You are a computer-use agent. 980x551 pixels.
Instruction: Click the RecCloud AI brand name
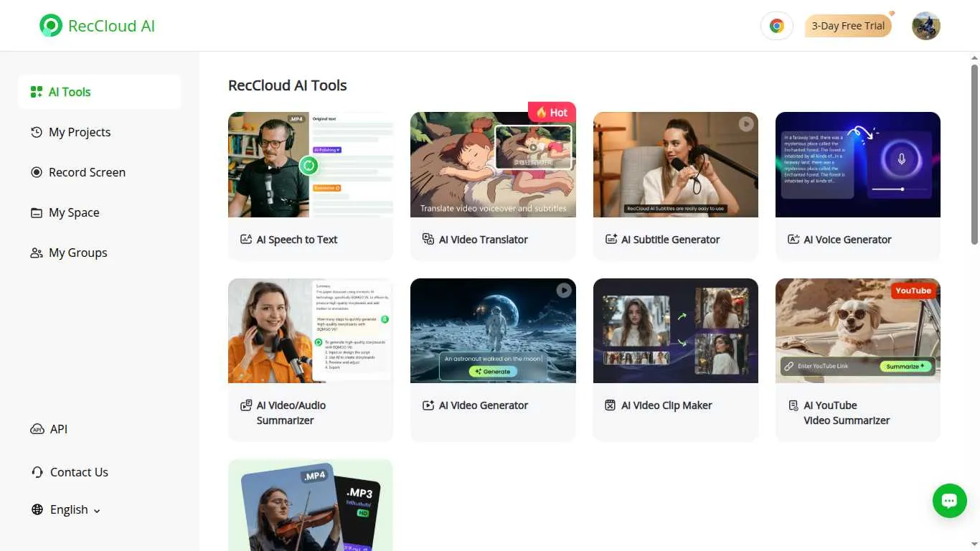tap(111, 26)
